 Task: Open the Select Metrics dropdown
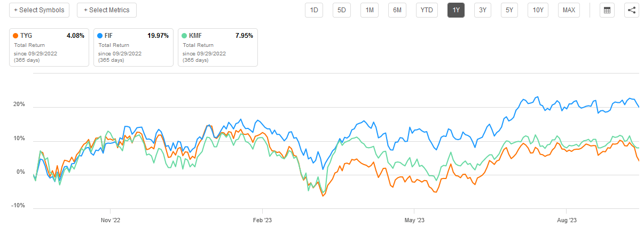tap(107, 10)
